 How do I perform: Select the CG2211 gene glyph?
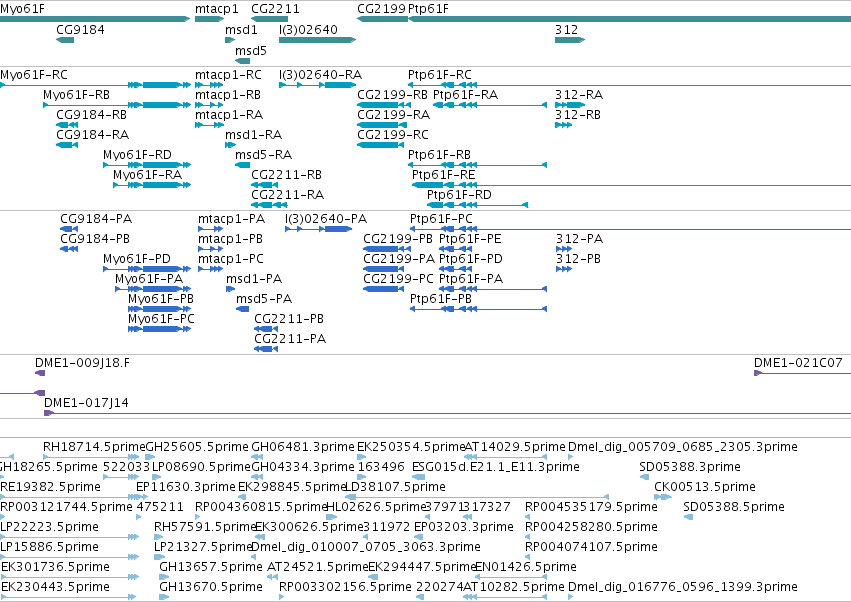click(269, 20)
